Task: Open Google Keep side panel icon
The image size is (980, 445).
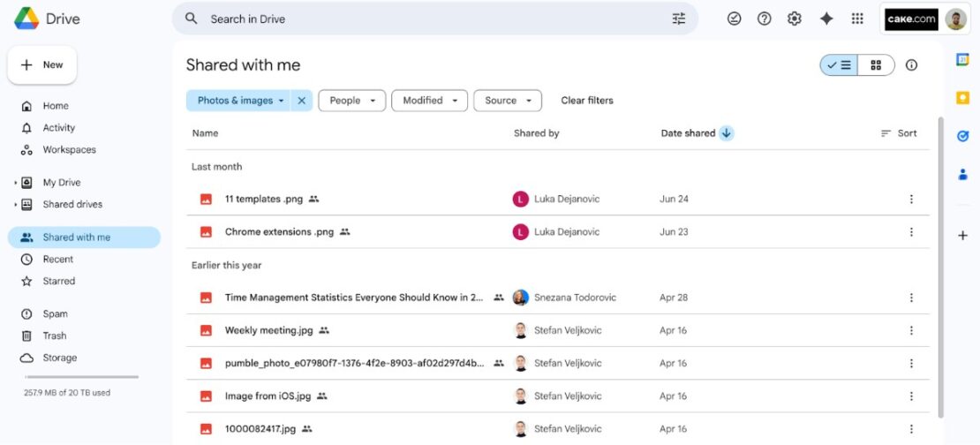Action: point(962,98)
